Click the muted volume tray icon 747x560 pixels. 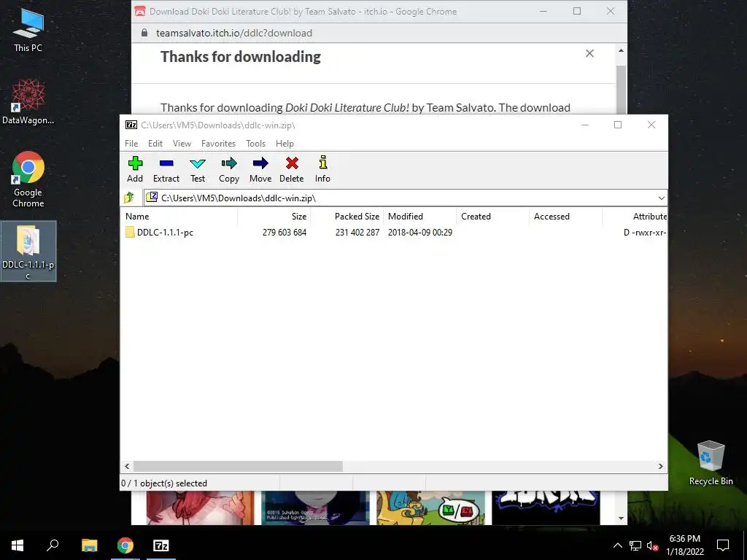pos(652,545)
